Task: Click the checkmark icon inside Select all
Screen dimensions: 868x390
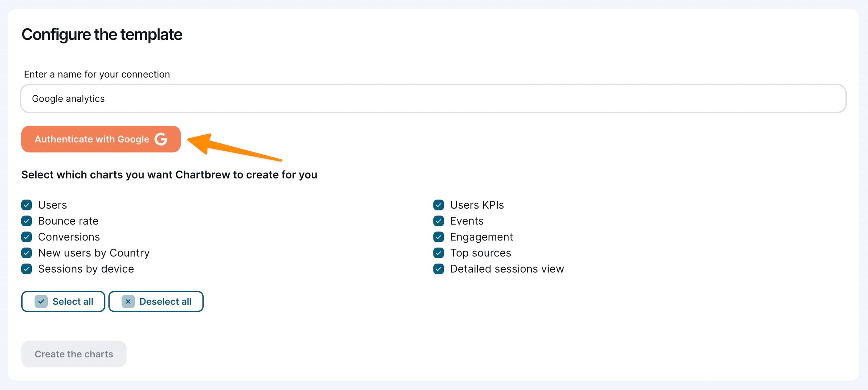Action: point(41,301)
